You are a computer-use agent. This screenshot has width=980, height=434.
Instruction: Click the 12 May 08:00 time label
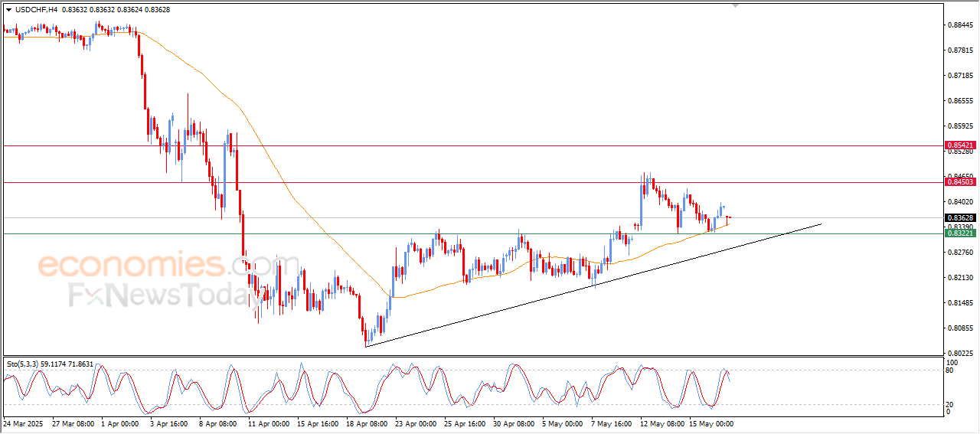[x=661, y=423]
